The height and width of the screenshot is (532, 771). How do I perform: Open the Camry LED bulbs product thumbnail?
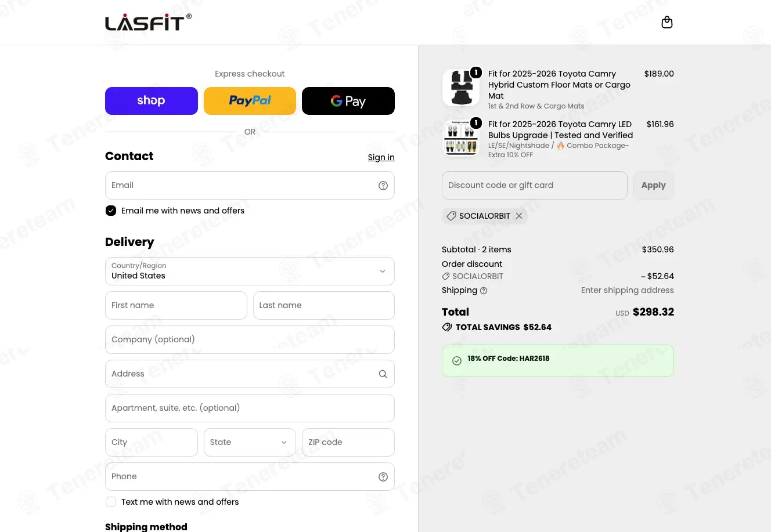click(461, 138)
